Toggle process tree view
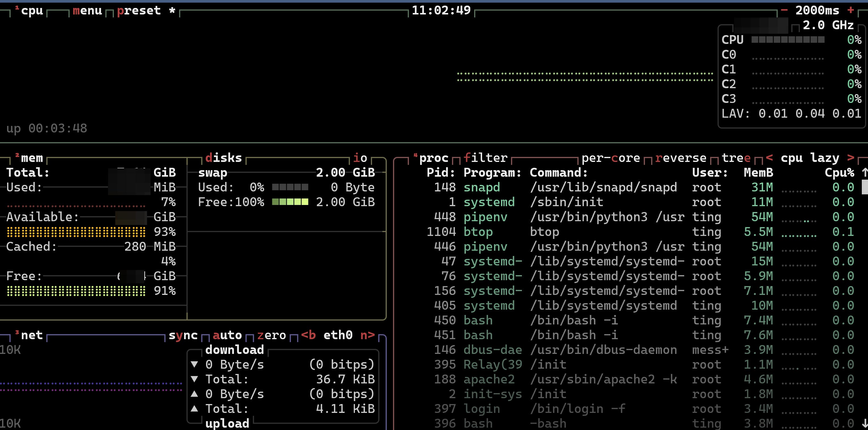The width and height of the screenshot is (868, 430). [736, 158]
